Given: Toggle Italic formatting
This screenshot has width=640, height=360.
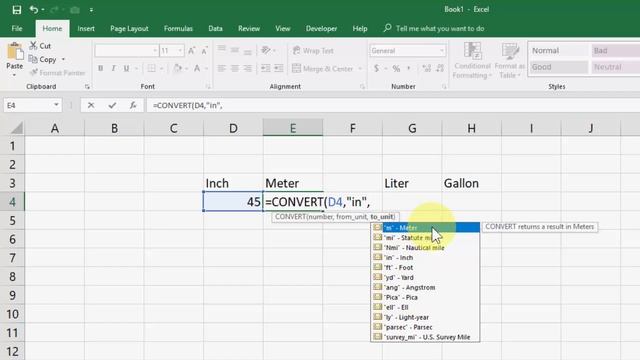Looking at the screenshot, I should pyautogui.click(x=113, y=68).
